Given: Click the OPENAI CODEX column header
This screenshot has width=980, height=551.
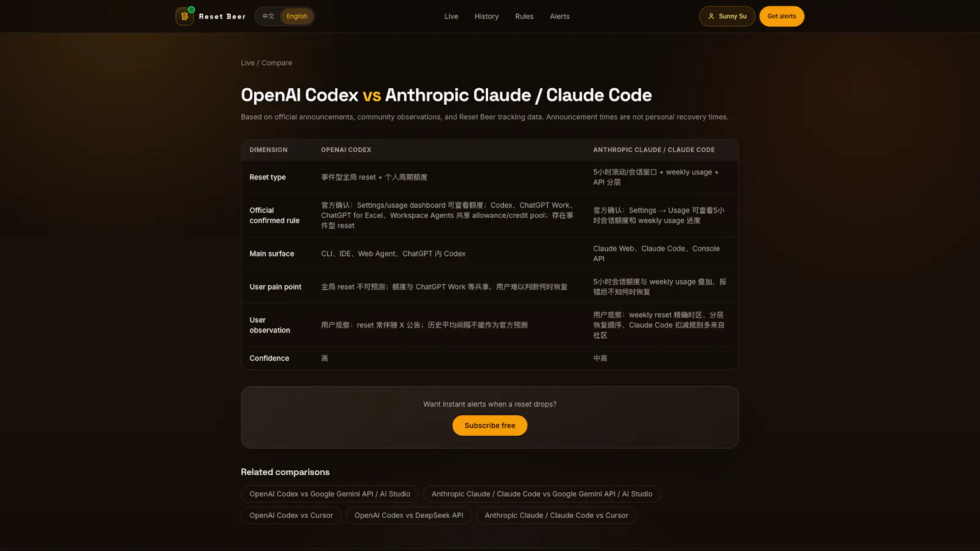Looking at the screenshot, I should [x=346, y=150].
